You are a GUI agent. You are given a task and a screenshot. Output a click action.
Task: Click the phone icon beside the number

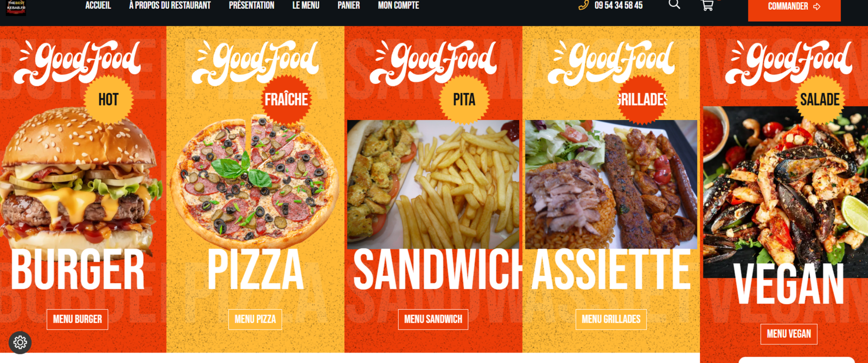point(583,5)
